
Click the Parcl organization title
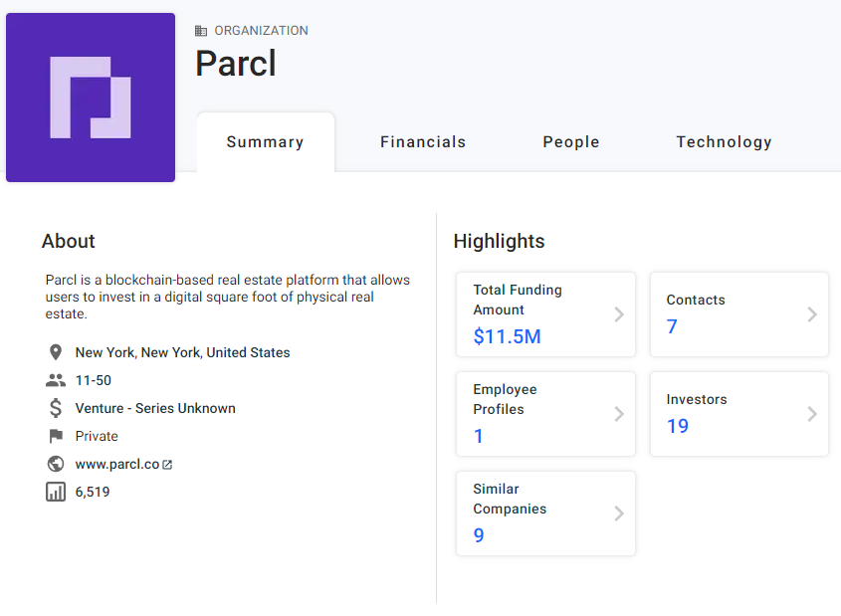(x=236, y=64)
